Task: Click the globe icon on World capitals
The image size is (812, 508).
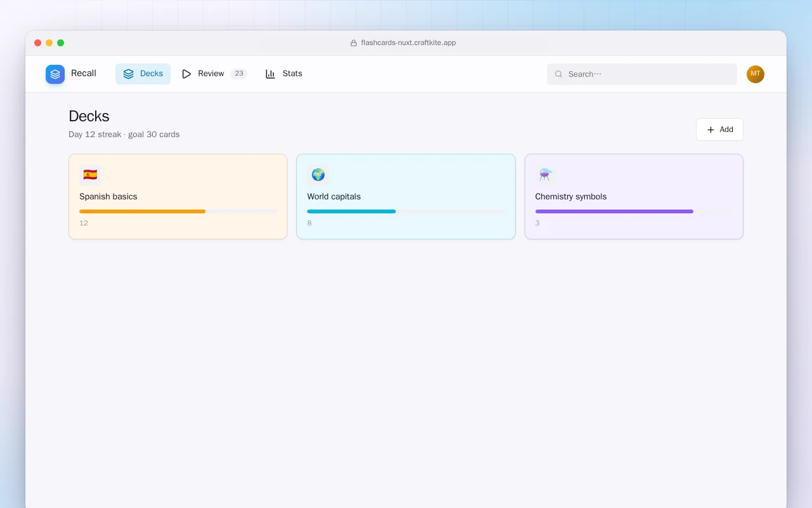Action: tap(318, 175)
